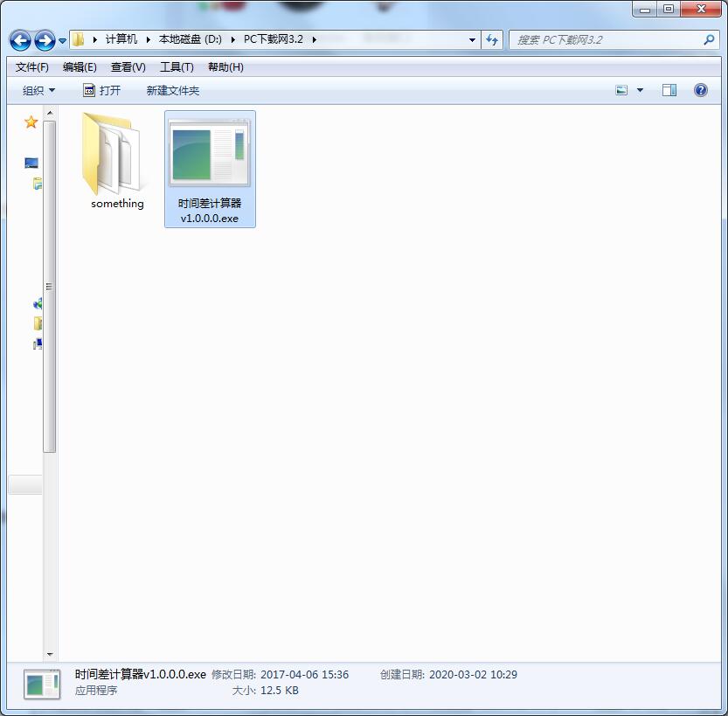Image resolution: width=728 pixels, height=716 pixels.
Task: Expand the address bar history dropdown
Action: (x=472, y=39)
